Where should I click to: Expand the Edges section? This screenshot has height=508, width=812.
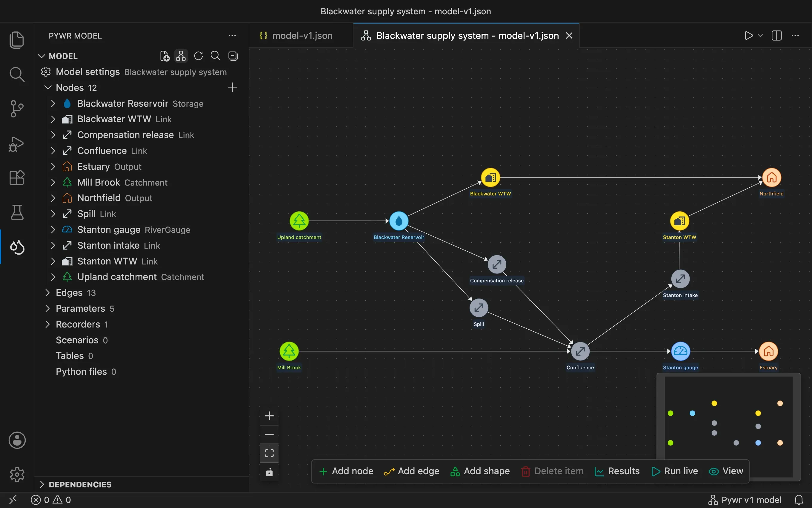[x=47, y=293]
